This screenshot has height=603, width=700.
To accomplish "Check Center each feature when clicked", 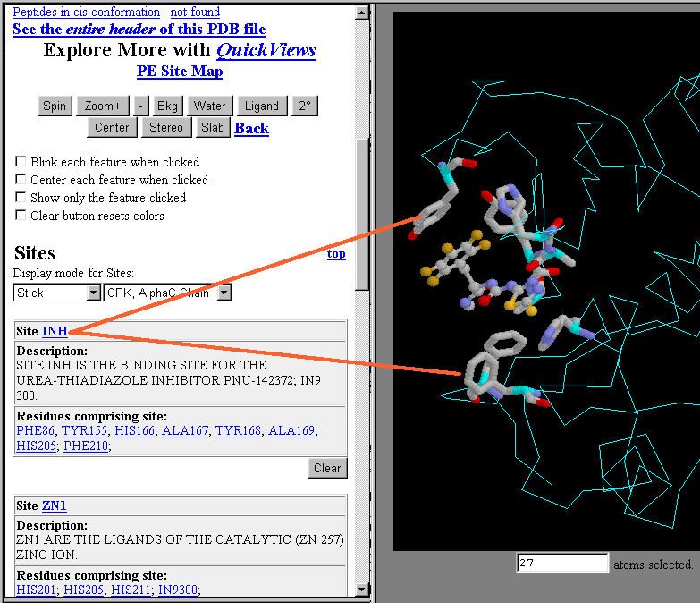I will coord(21,180).
